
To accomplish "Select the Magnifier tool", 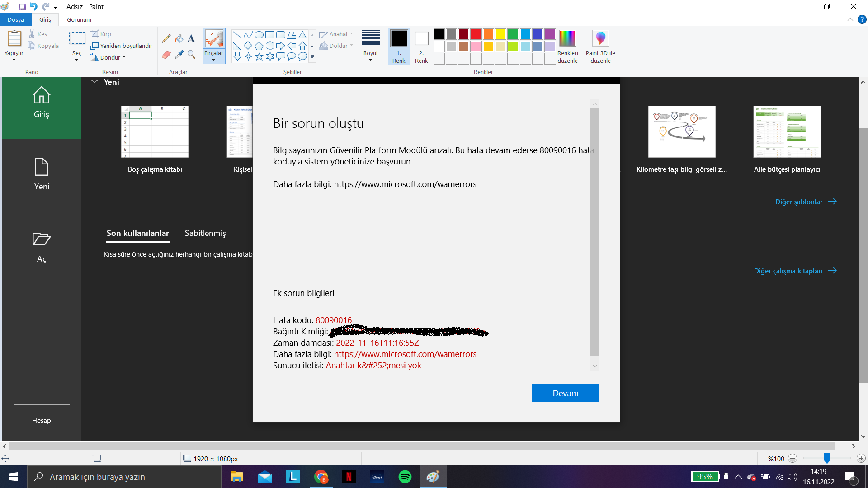I will (191, 55).
